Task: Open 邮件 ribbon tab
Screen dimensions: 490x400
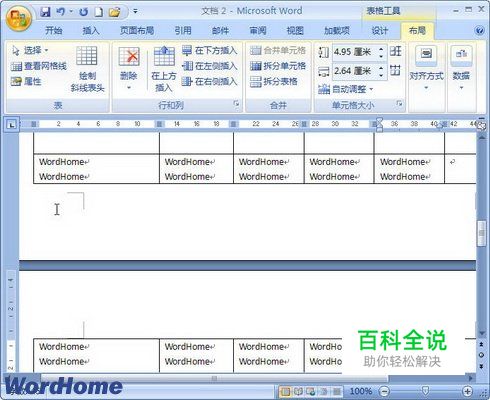Action: point(220,31)
